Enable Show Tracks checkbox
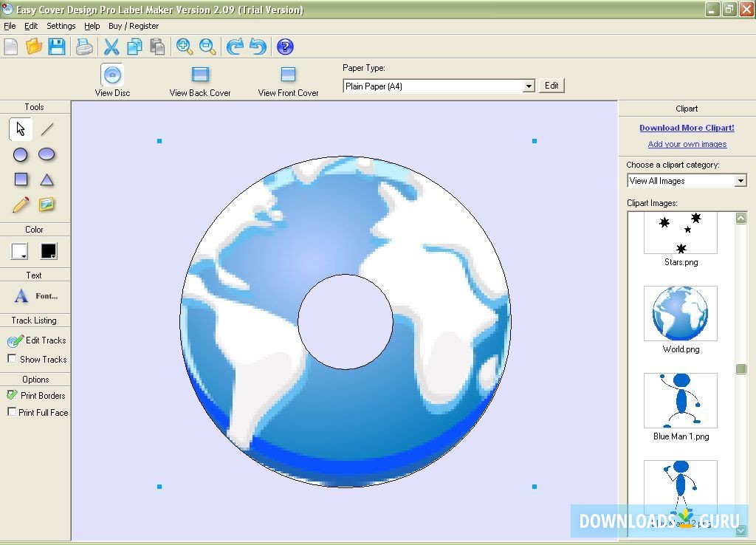Viewport: 756px width, 545px height. 12,359
